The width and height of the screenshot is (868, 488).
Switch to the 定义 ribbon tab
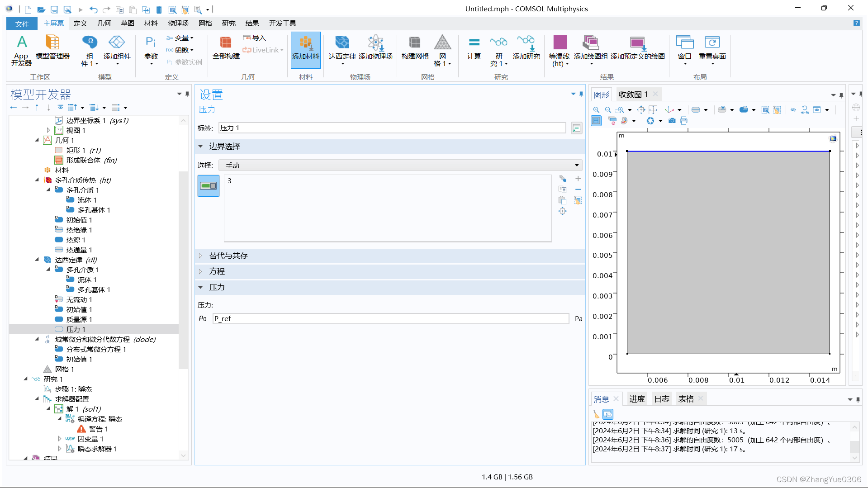tap(80, 24)
